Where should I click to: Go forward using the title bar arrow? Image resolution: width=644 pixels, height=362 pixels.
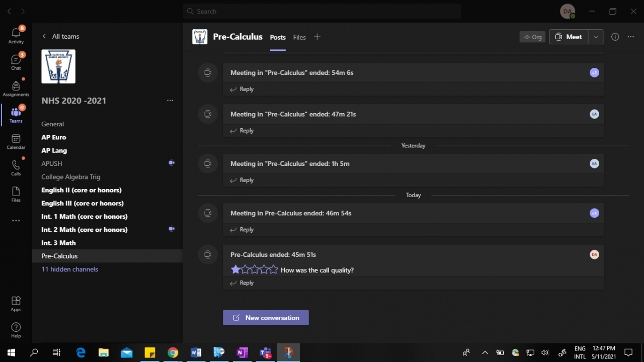point(23,11)
